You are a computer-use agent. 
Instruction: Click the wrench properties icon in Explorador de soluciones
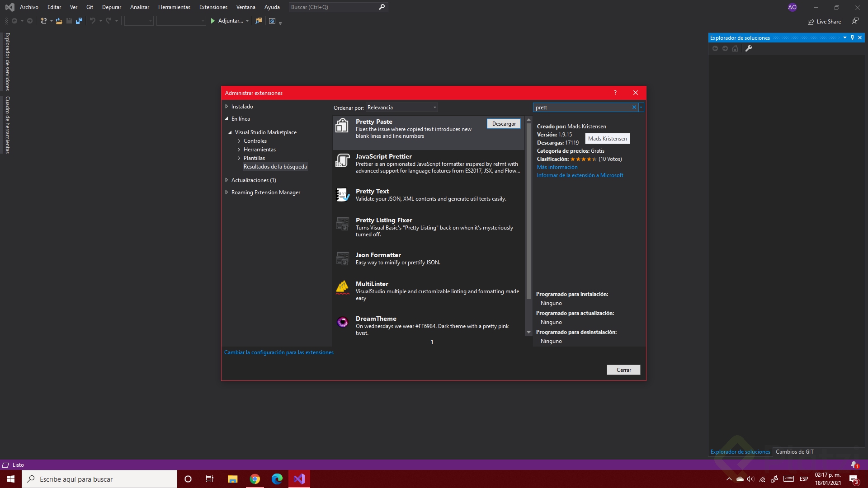[x=749, y=48]
